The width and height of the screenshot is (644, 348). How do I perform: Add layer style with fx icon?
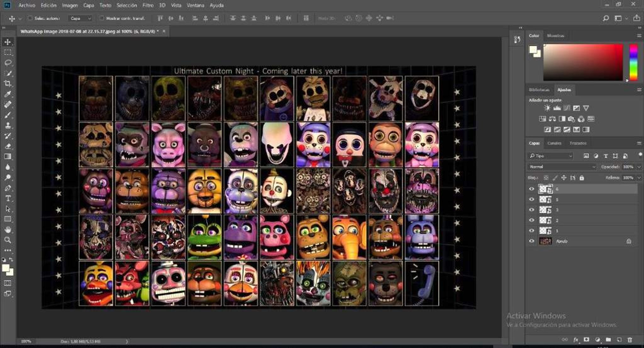pos(576,340)
